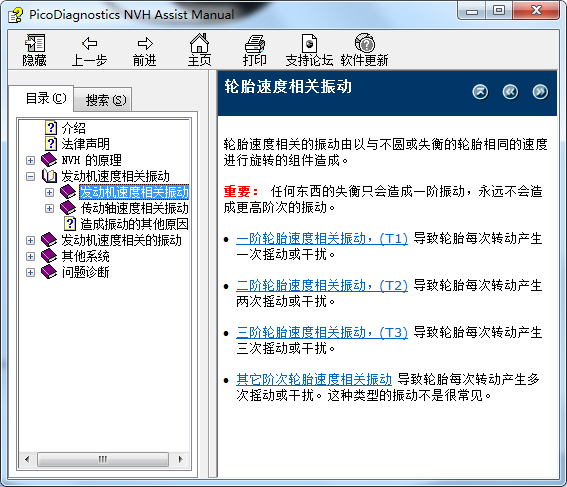Image resolution: width=567 pixels, height=487 pixels.
Task: Click the next topic round icon in header
Action: pyautogui.click(x=540, y=92)
